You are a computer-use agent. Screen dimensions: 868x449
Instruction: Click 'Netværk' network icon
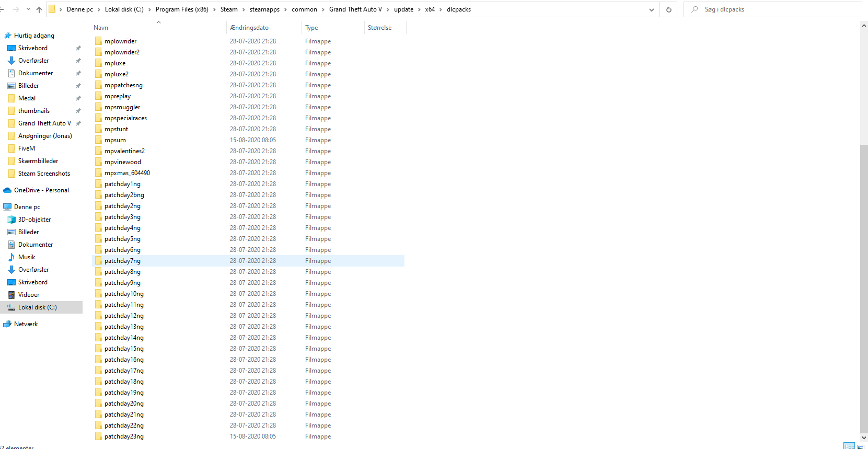pyautogui.click(x=7, y=324)
